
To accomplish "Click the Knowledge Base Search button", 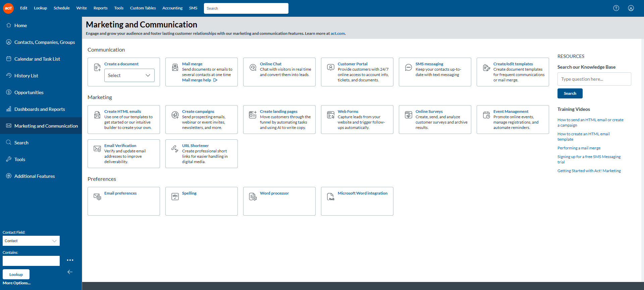I will click(x=570, y=93).
